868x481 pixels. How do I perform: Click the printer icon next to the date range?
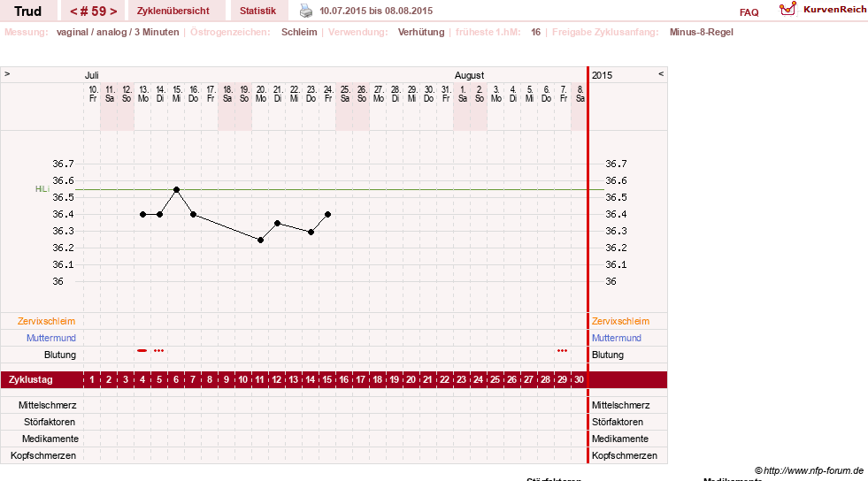coord(306,11)
